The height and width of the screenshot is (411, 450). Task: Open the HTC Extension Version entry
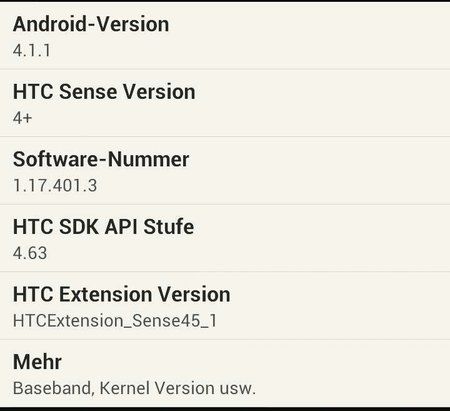click(x=225, y=306)
